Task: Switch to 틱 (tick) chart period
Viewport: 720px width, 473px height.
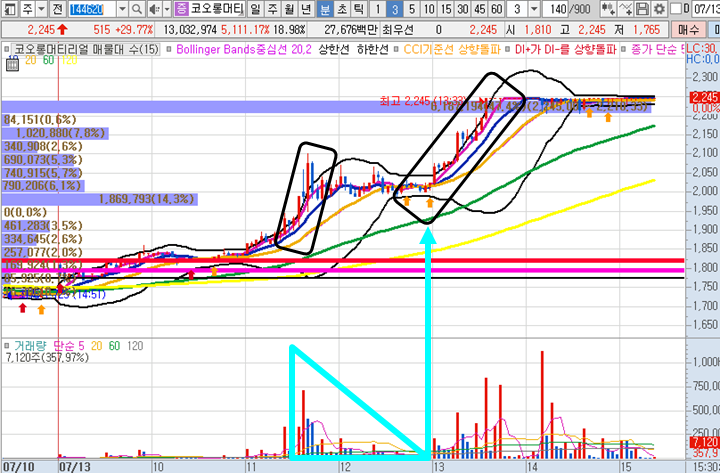Action: 359,9
